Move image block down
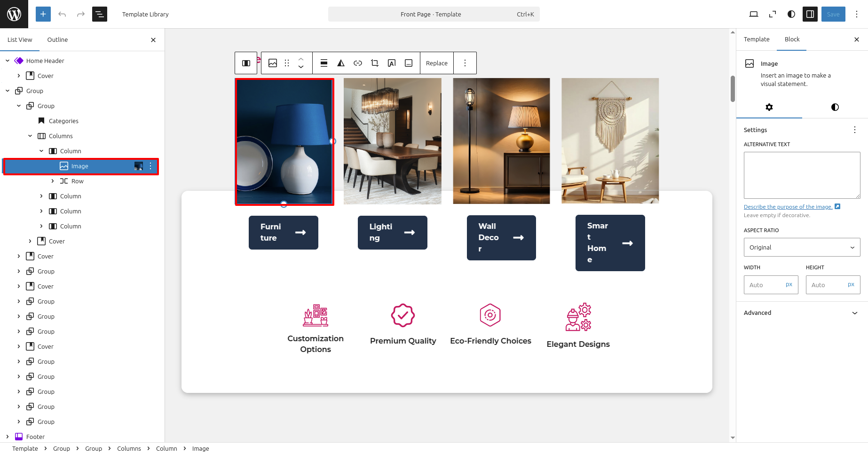Screen dimensions: 868x454 pos(301,67)
